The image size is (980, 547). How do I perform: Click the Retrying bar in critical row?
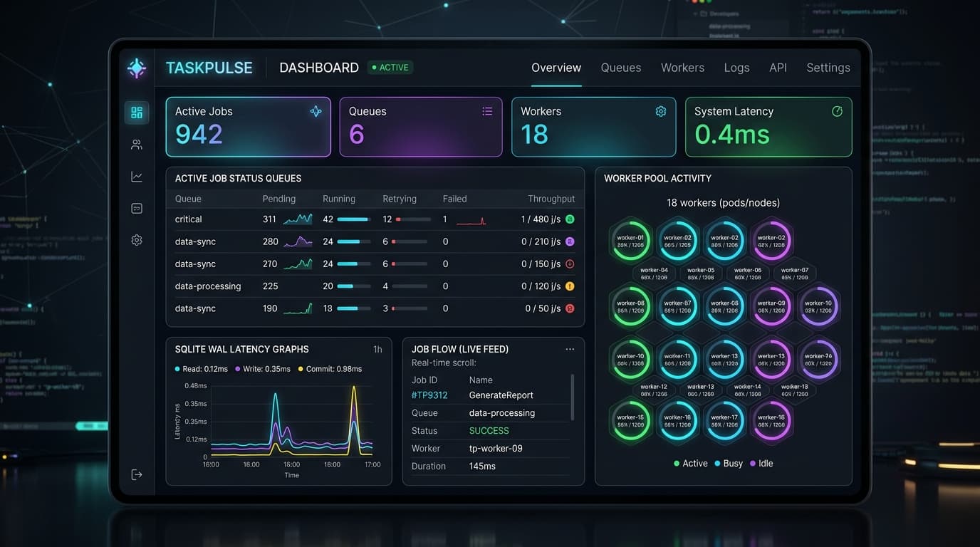(413, 219)
